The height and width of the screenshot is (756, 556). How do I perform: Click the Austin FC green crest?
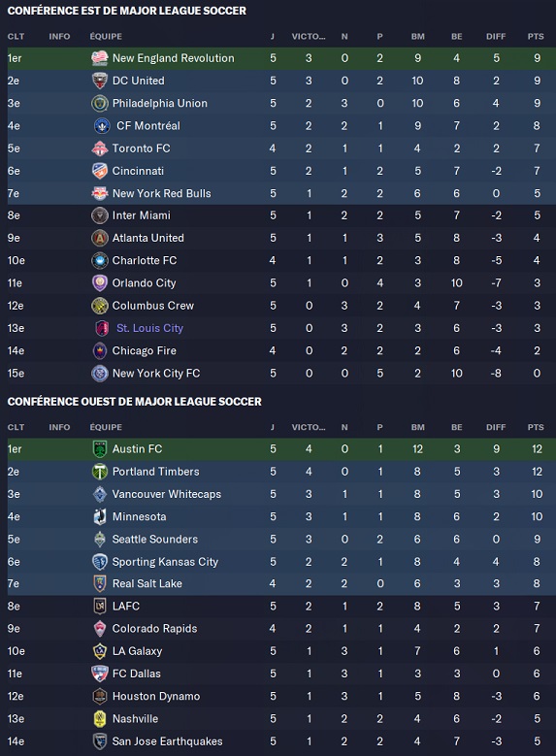tap(100, 449)
